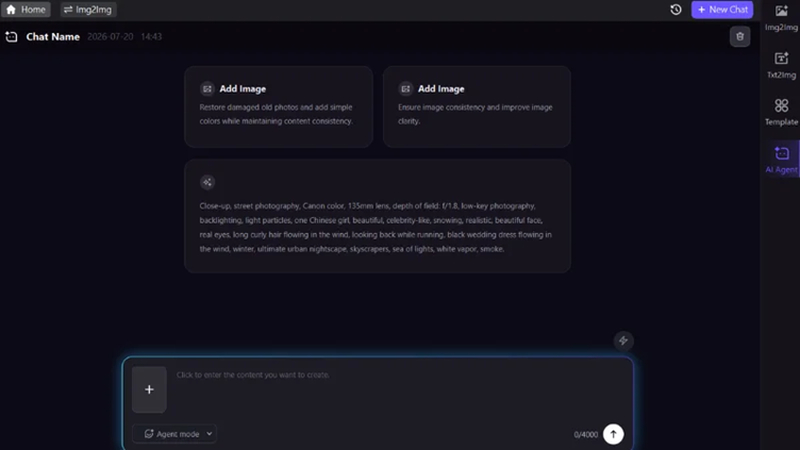Click the Chat Name title
Screen dimensions: 800x450
53,37
